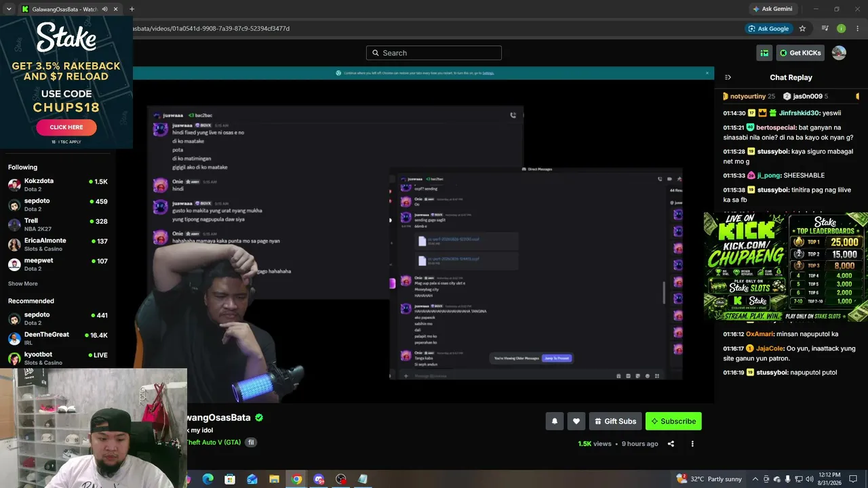This screenshot has width=868, height=488.
Task: Open EricaAlmonte channel in sidebar
Action: (58, 244)
